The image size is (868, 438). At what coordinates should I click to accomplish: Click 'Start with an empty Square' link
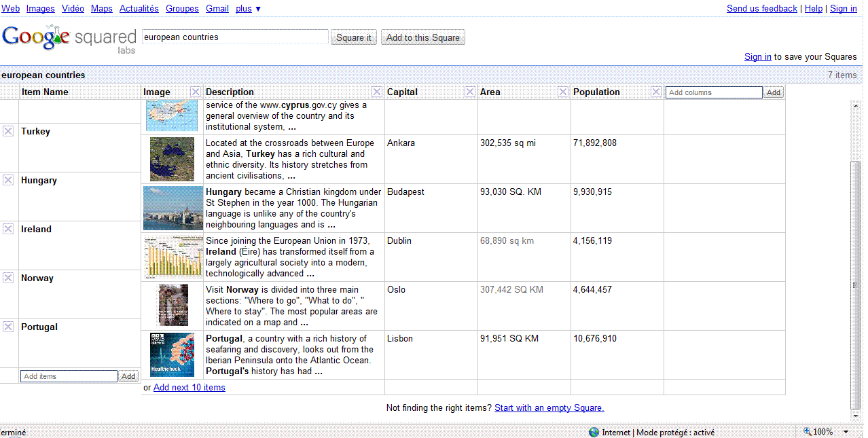point(549,408)
